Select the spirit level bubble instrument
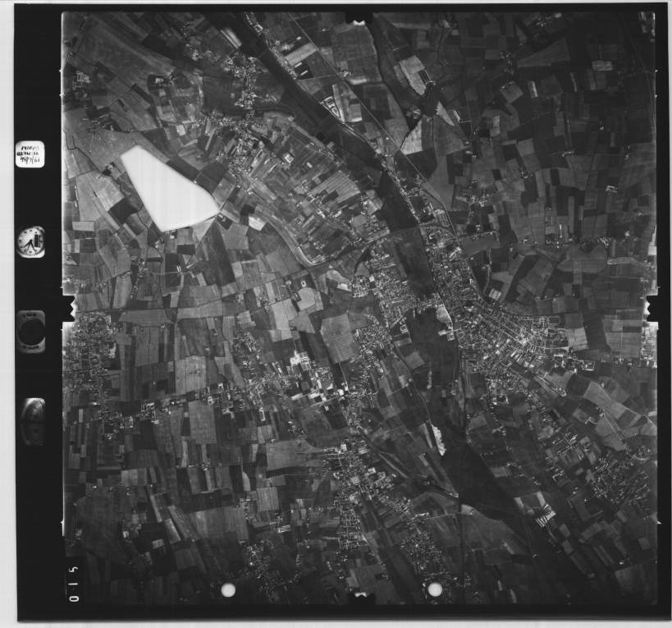The image size is (672, 628). click(x=33, y=419)
